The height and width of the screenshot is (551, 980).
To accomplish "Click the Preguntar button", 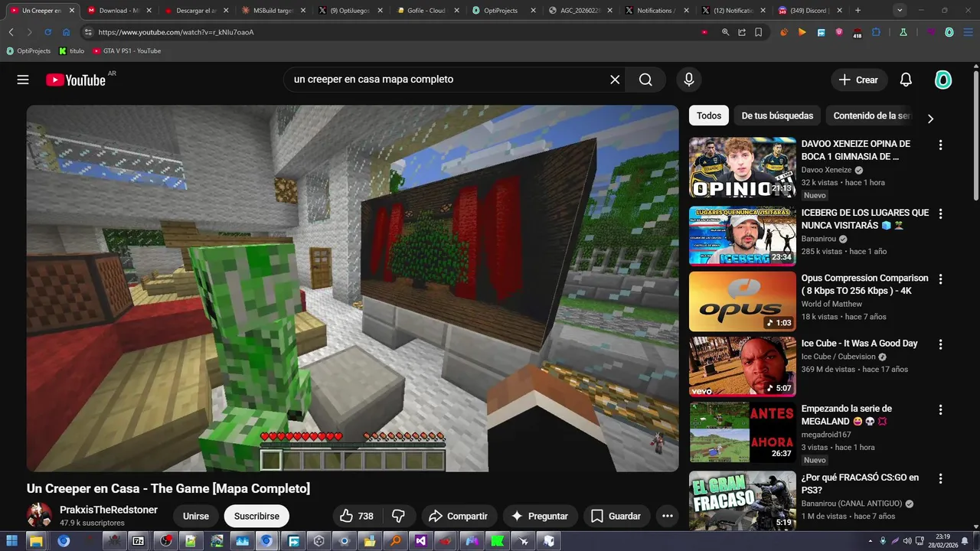I will click(541, 516).
